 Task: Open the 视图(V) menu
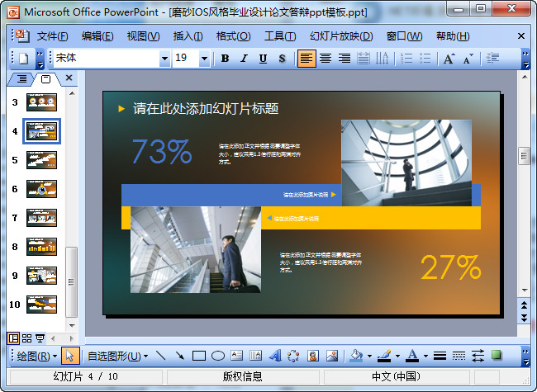point(143,36)
